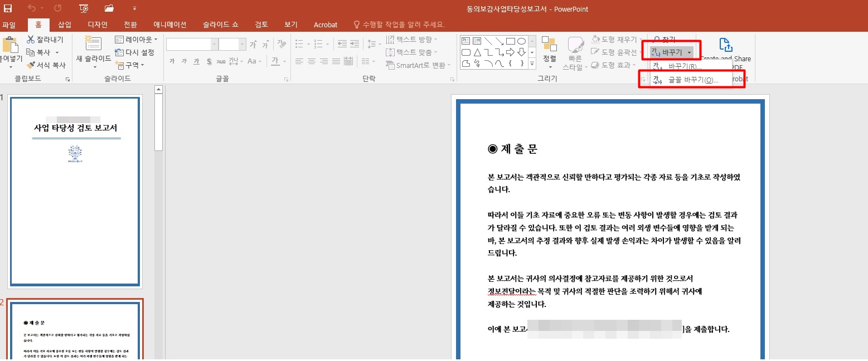Open the 파일 tab
This screenshot has height=361, width=868.
tap(9, 25)
